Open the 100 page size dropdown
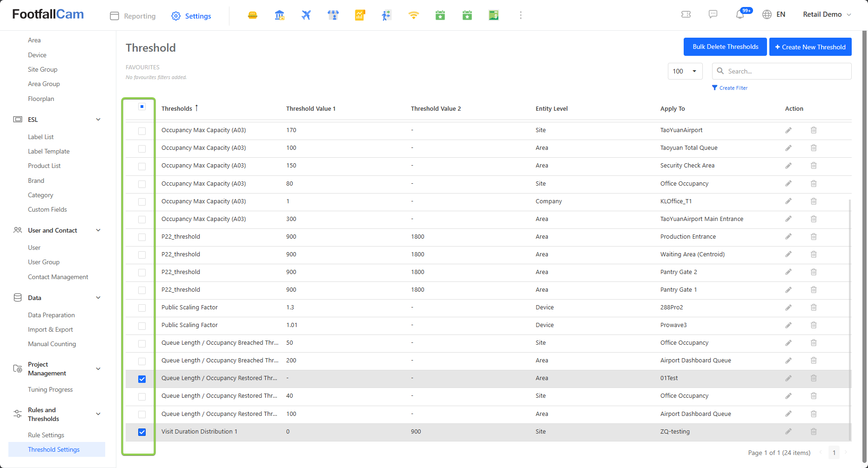The height and width of the screenshot is (468, 868). 685,71
